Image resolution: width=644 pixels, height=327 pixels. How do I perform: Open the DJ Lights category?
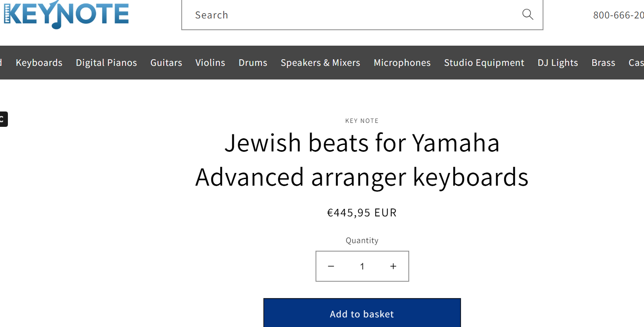[x=558, y=63]
